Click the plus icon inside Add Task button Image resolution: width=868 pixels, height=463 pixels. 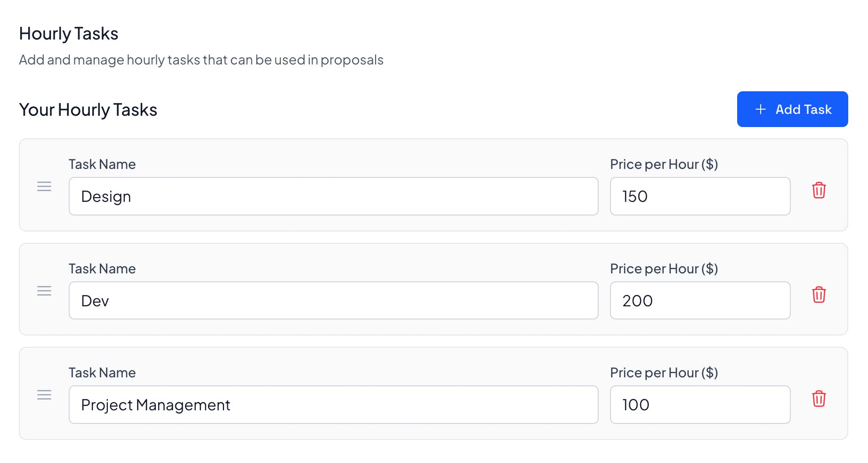pyautogui.click(x=760, y=109)
